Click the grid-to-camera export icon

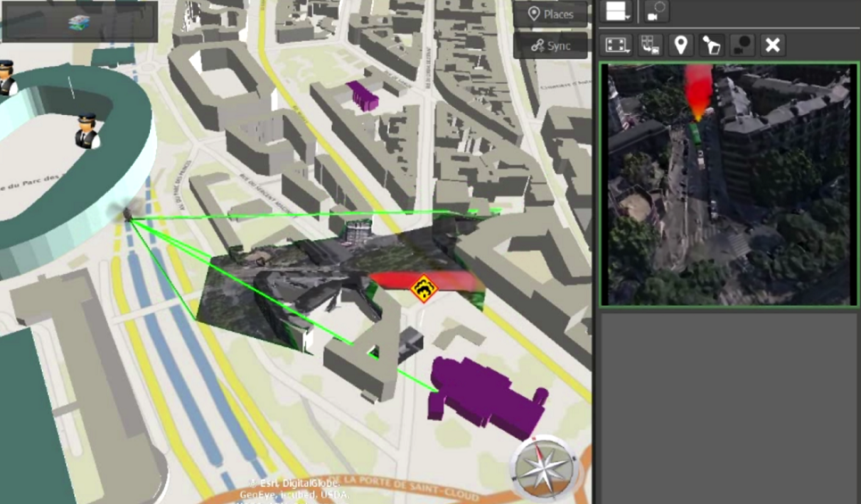coord(650,45)
